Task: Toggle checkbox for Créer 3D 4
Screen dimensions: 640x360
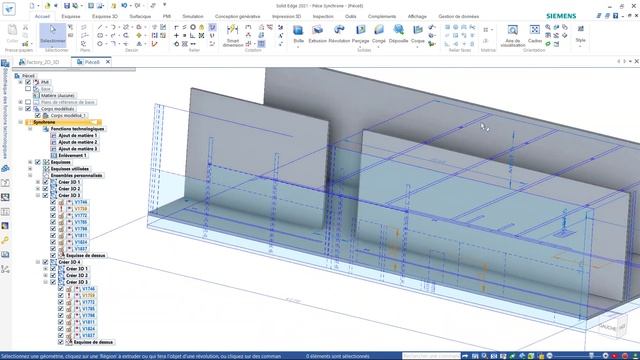Action: pos(45,262)
